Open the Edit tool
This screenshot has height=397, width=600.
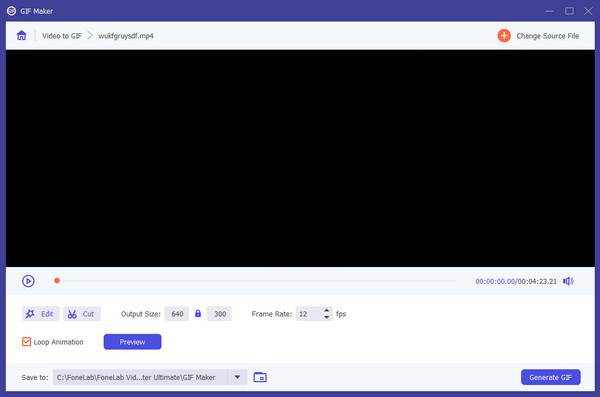pyautogui.click(x=41, y=314)
